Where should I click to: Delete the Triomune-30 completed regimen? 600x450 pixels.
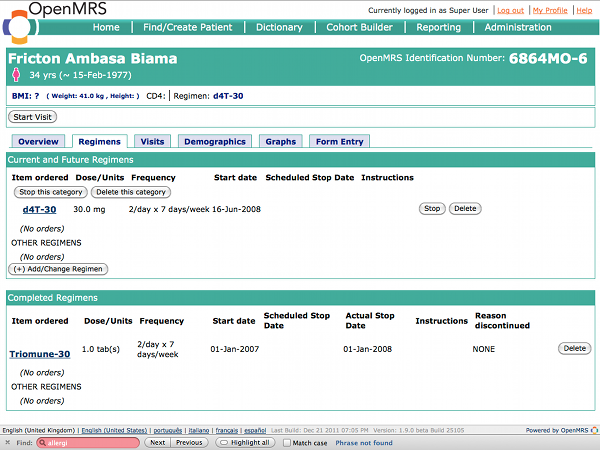pos(574,348)
